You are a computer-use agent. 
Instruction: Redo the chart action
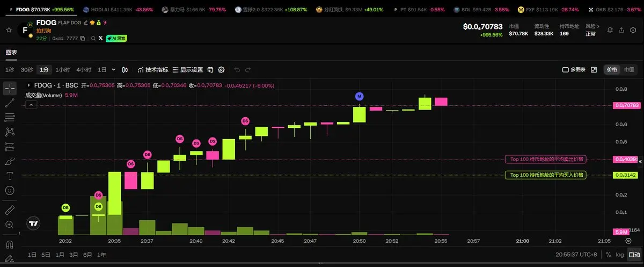pyautogui.click(x=248, y=70)
